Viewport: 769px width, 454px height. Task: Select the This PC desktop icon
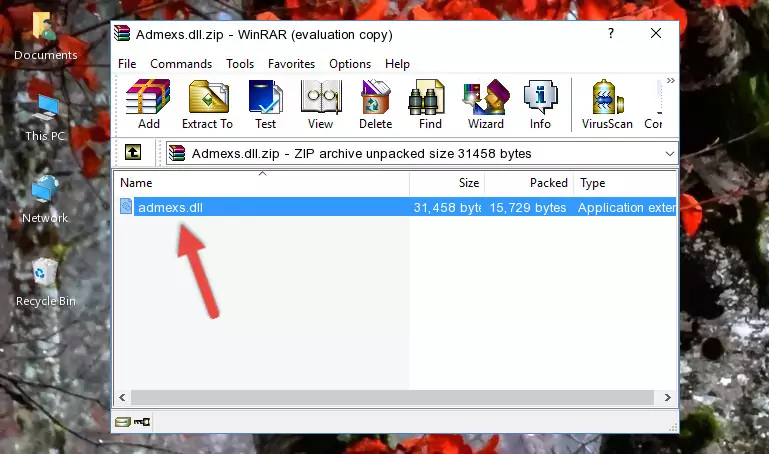[x=45, y=118]
